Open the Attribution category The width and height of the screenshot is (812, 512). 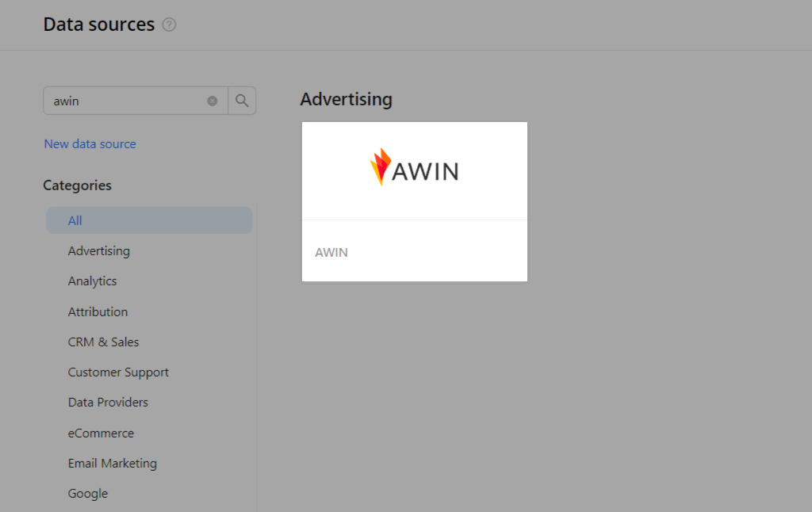tap(98, 311)
